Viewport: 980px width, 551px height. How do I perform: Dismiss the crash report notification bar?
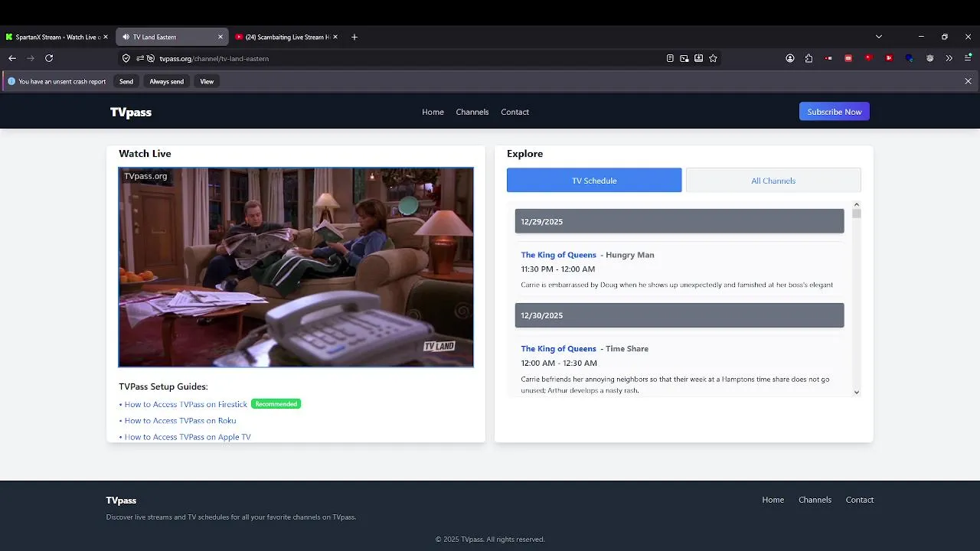[x=968, y=81]
